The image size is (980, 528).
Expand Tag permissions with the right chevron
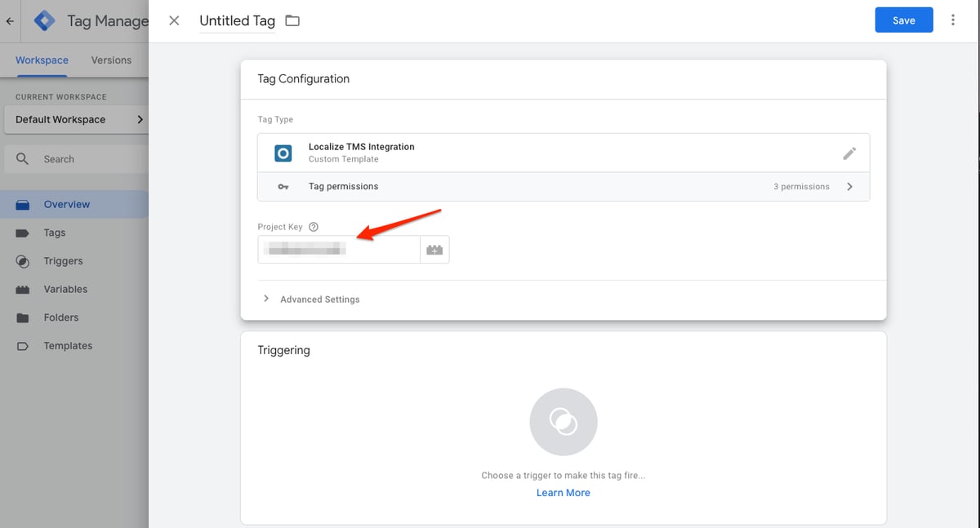click(850, 187)
